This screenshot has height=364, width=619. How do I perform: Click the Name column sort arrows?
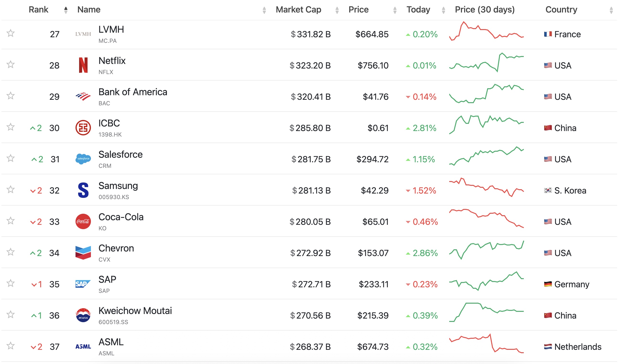[264, 10]
